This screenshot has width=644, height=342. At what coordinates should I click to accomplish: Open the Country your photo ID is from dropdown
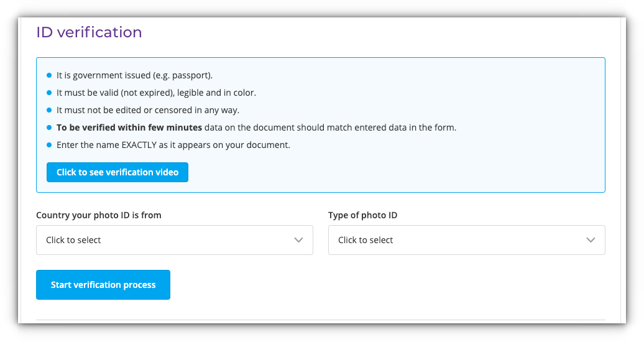168,240
